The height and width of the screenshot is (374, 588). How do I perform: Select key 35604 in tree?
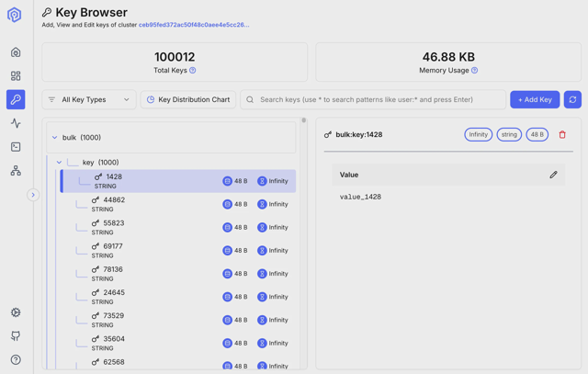coord(178,343)
